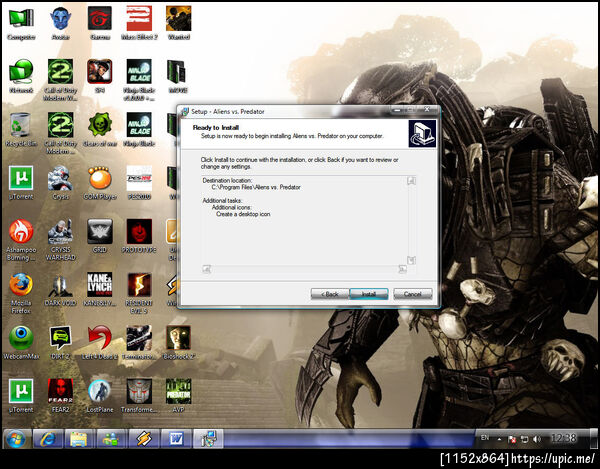
Task: Select the AVP desktop shortcut
Action: tap(179, 396)
